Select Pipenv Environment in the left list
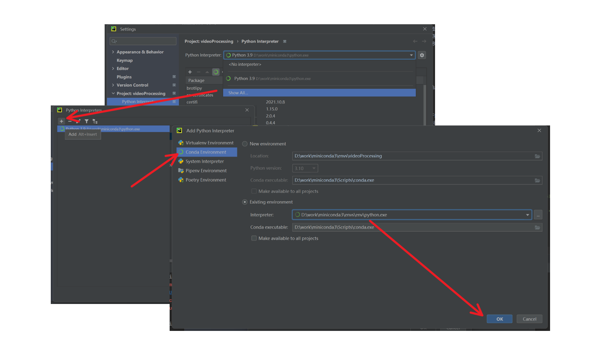Screen dimensions: 592x364 pyautogui.click(x=207, y=170)
